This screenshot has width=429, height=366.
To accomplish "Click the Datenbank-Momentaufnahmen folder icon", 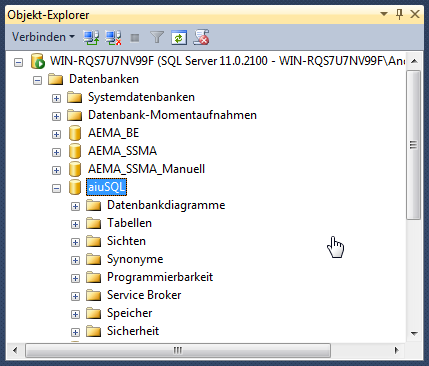I will pos(74,115).
